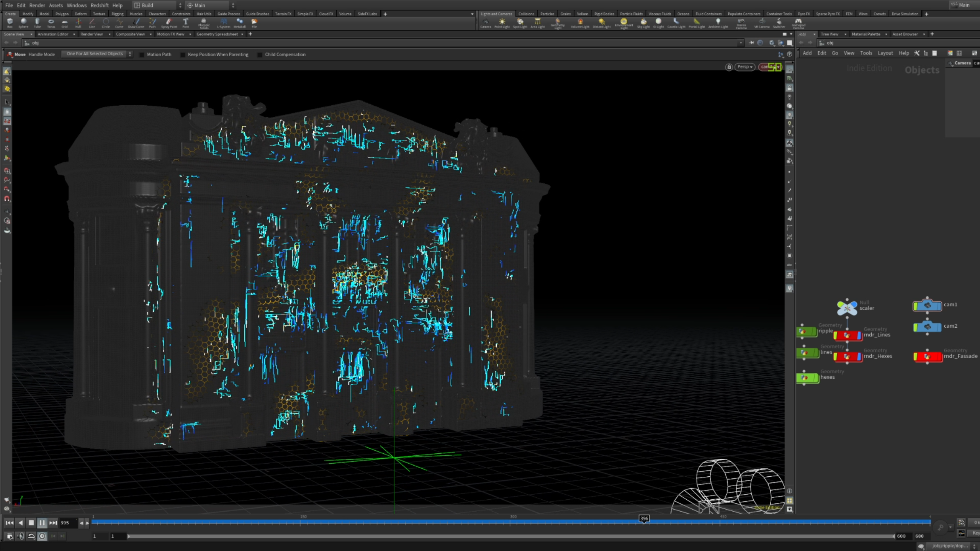Toggle Keep Position When Parenting
Image resolution: width=980 pixels, height=551 pixels.
tap(183, 55)
